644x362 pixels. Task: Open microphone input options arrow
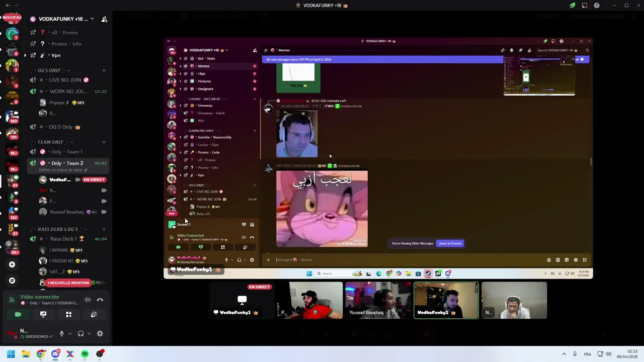pos(70,333)
